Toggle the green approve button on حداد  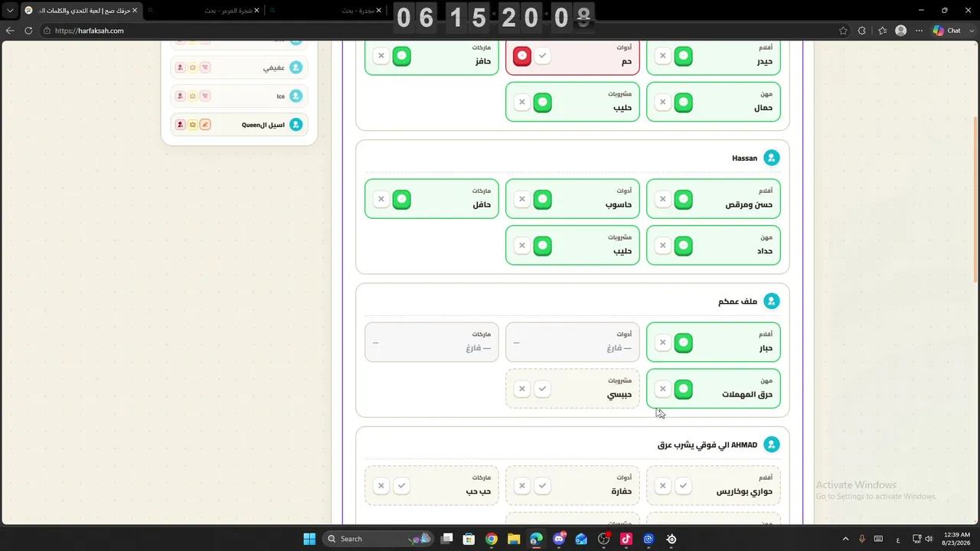tap(684, 246)
